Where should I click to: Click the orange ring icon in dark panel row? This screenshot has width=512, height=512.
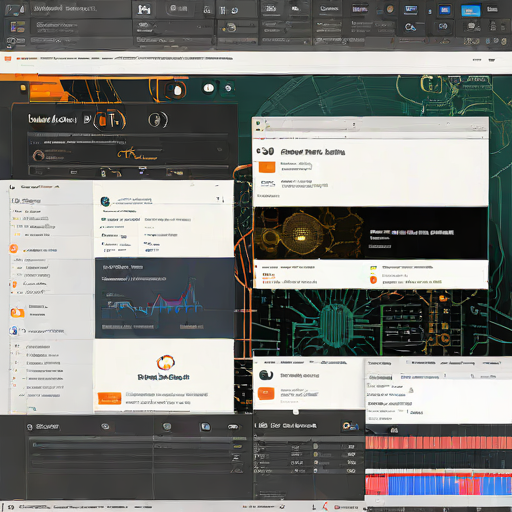(x=38, y=155)
